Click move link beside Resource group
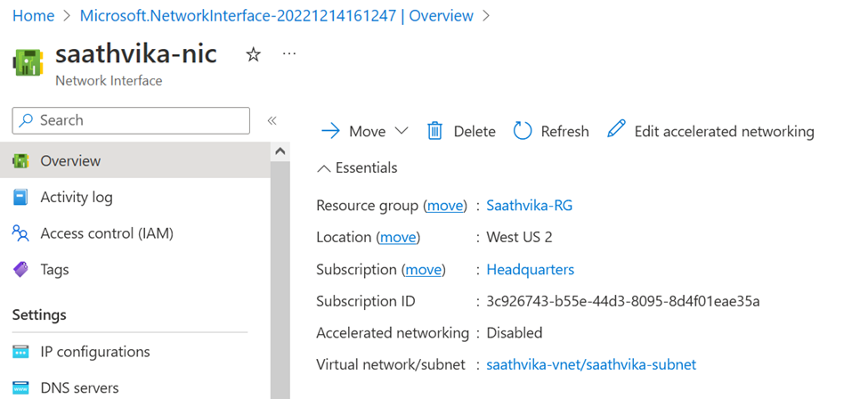868x399 pixels. 445,206
